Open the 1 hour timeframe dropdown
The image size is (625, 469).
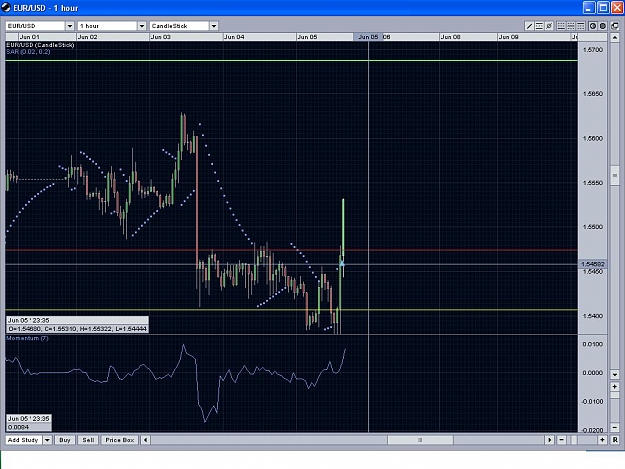tap(142, 26)
